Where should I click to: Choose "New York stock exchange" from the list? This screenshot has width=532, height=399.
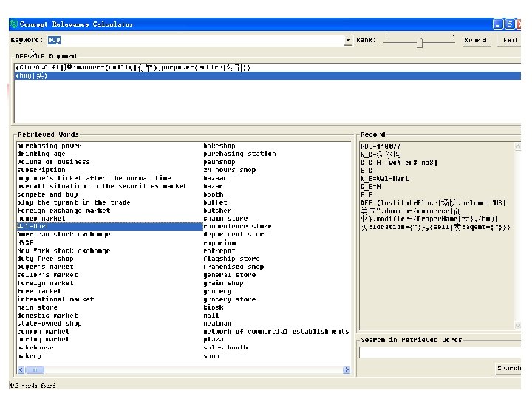tap(64, 251)
